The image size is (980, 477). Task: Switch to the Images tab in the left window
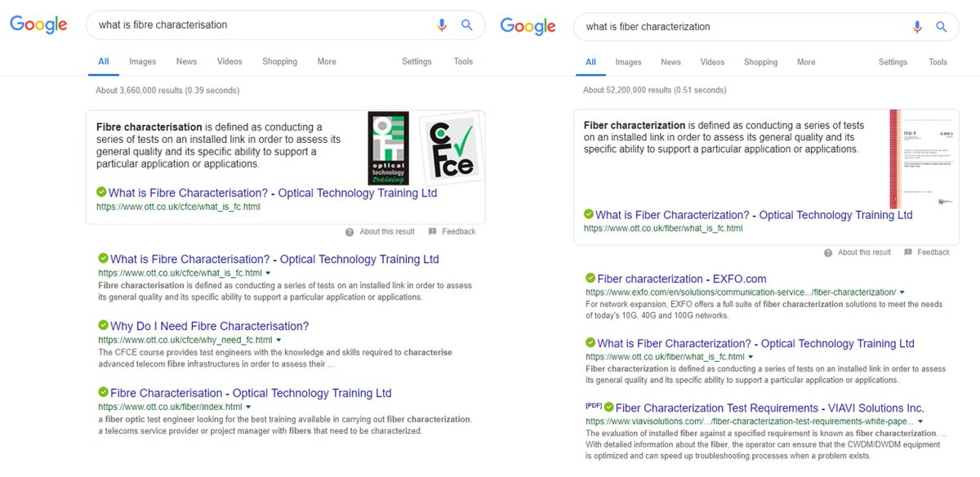click(x=142, y=61)
